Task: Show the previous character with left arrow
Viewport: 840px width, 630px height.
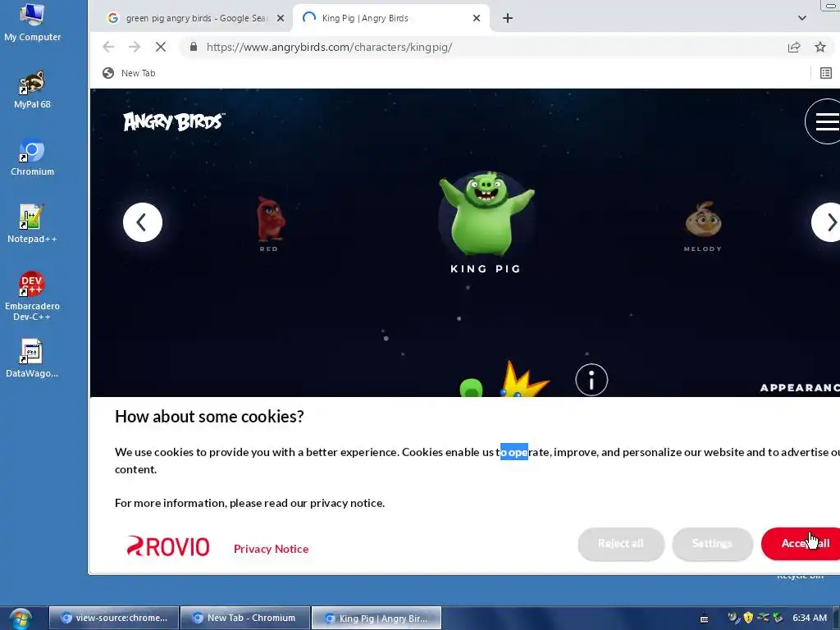Action: click(143, 222)
